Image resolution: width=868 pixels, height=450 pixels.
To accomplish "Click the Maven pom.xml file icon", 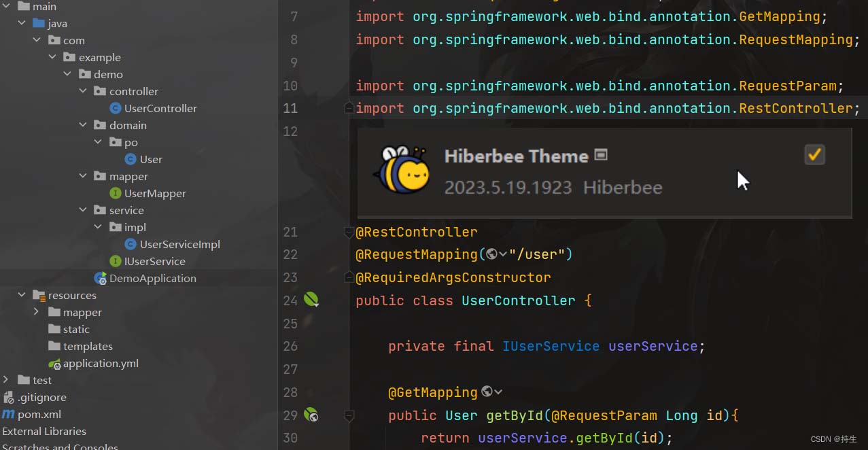I will coord(8,414).
